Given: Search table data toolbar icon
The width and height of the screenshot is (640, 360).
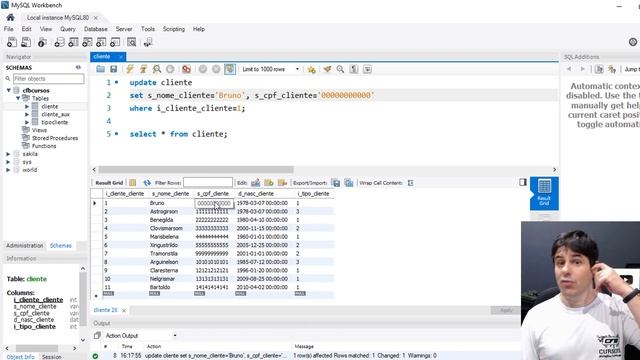Looking at the screenshot, I should click(x=131, y=42).
